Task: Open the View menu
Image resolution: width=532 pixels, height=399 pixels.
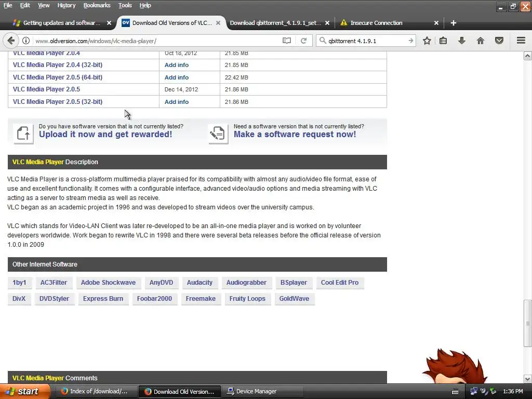Action: (x=44, y=5)
